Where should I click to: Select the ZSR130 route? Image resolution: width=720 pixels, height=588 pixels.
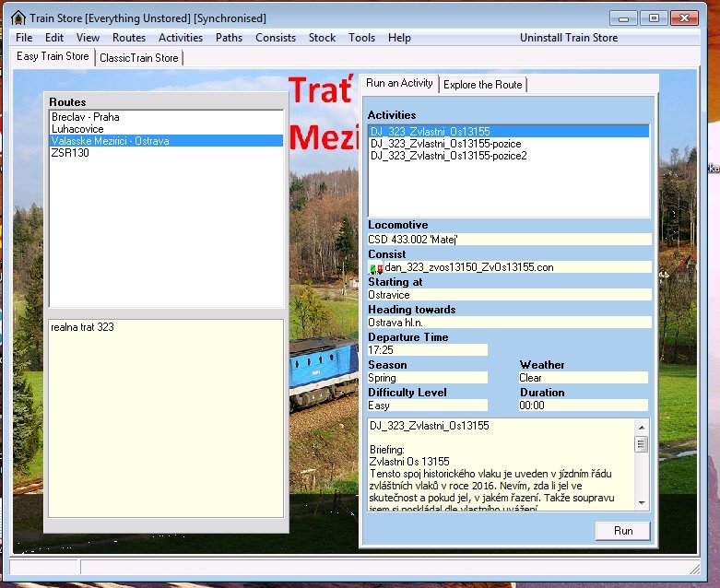(x=70, y=153)
